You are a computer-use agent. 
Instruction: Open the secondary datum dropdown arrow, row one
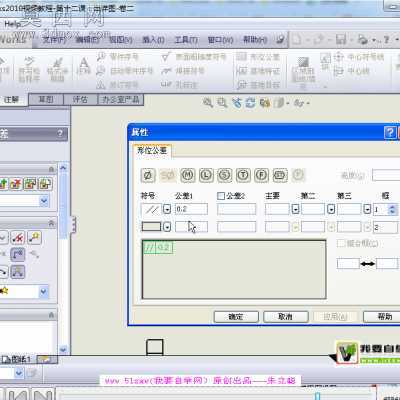(x=331, y=209)
